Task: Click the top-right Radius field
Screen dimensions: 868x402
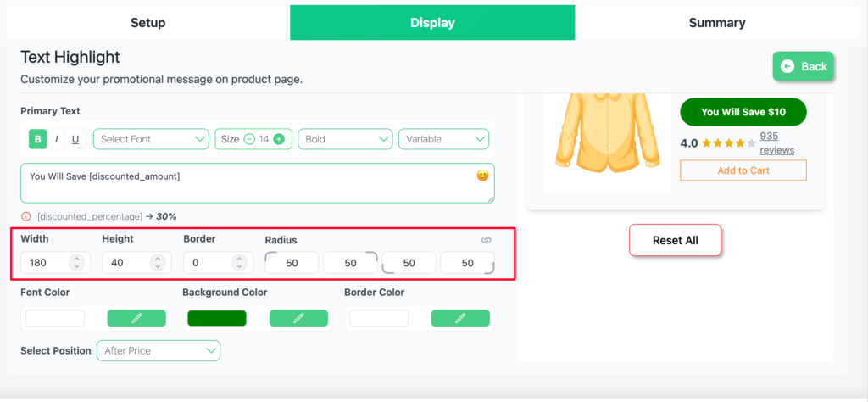Action: click(350, 263)
